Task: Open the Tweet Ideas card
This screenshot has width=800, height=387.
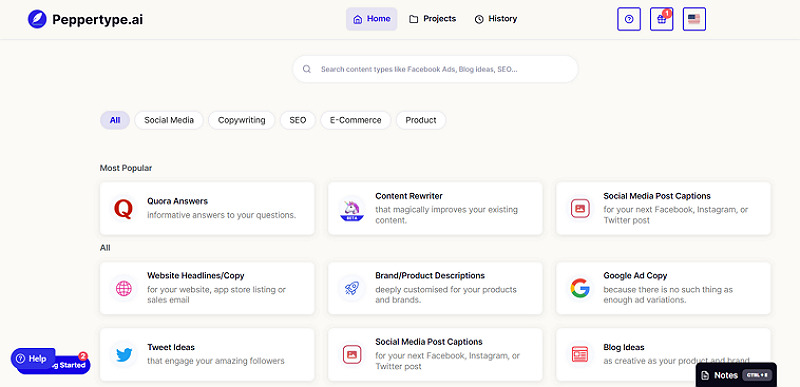Action: (207, 354)
